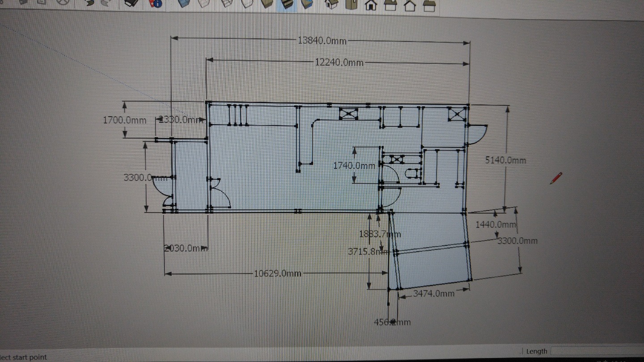Switch to Wireframe face style
Screen dimensions: 644x362
(226, 4)
